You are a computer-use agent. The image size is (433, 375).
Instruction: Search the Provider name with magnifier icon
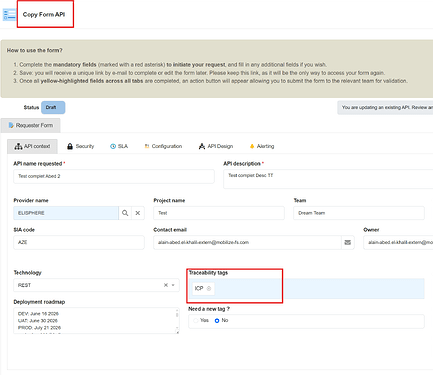125,213
